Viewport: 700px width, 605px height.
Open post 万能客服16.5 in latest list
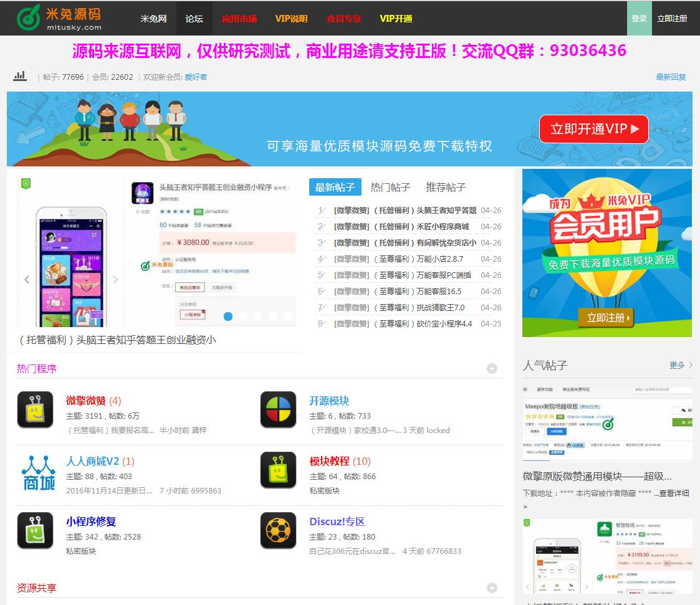[418, 291]
